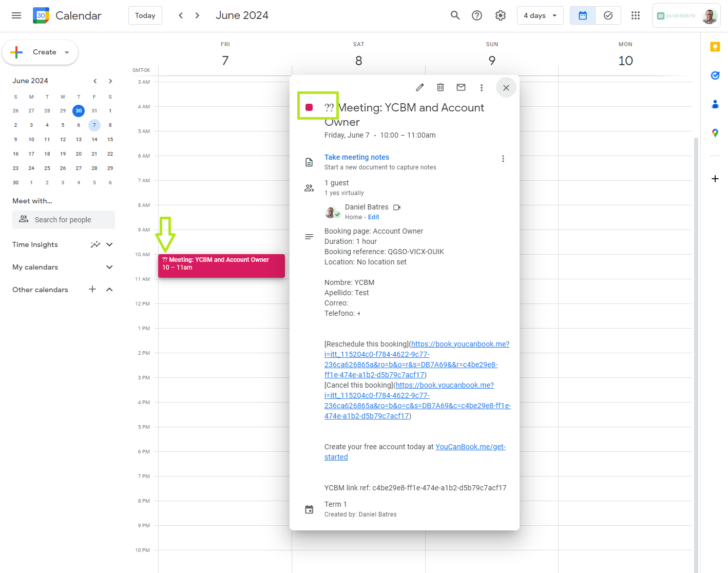Next month in mini calendar

pos(110,81)
